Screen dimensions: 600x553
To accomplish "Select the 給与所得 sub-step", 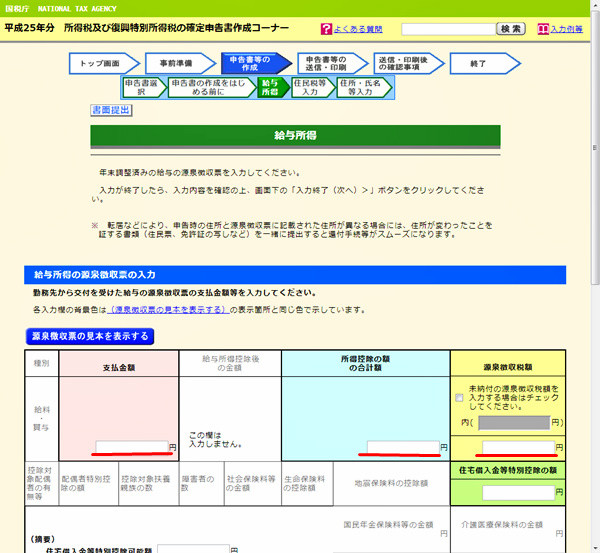I will tap(273, 88).
